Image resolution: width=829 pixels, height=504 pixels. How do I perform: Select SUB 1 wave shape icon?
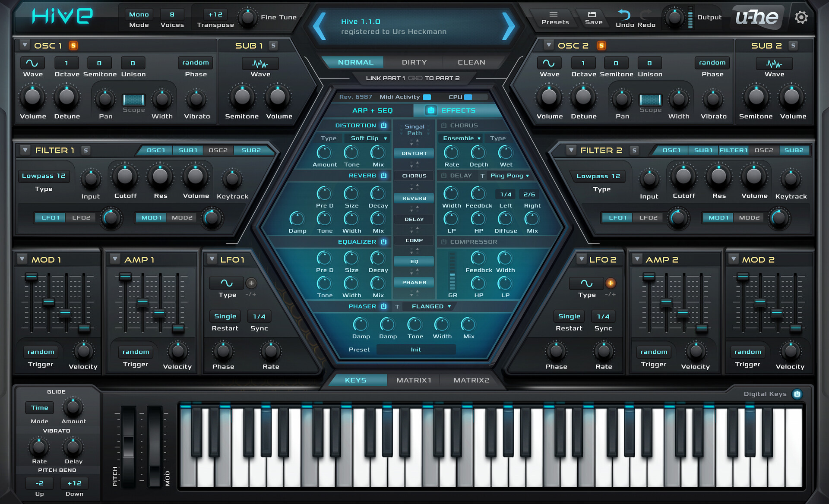260,63
